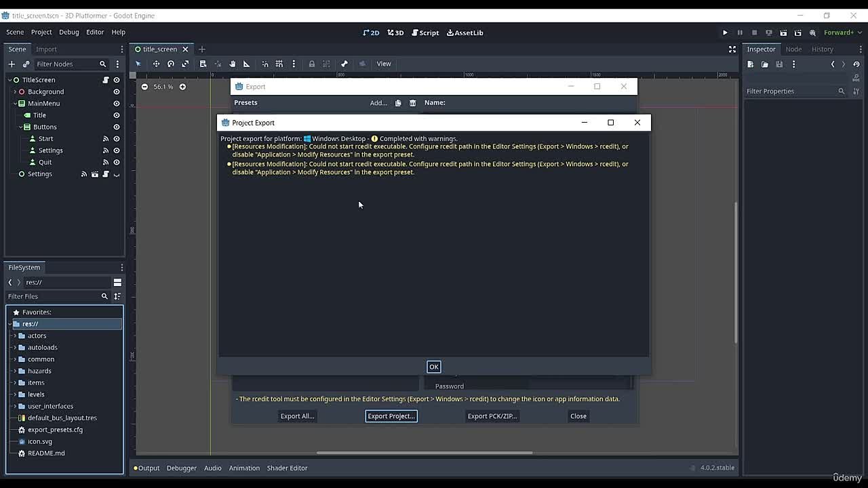This screenshot has width=868, height=488.
Task: Toggle distraction-free mode fullscreen icon
Action: [x=732, y=49]
